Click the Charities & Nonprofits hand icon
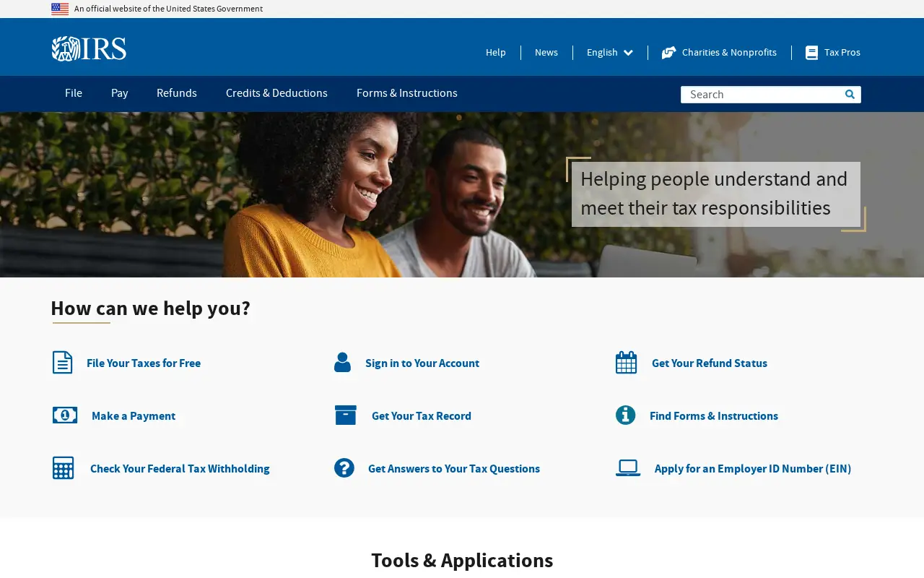This screenshot has width=924, height=578. (x=669, y=53)
